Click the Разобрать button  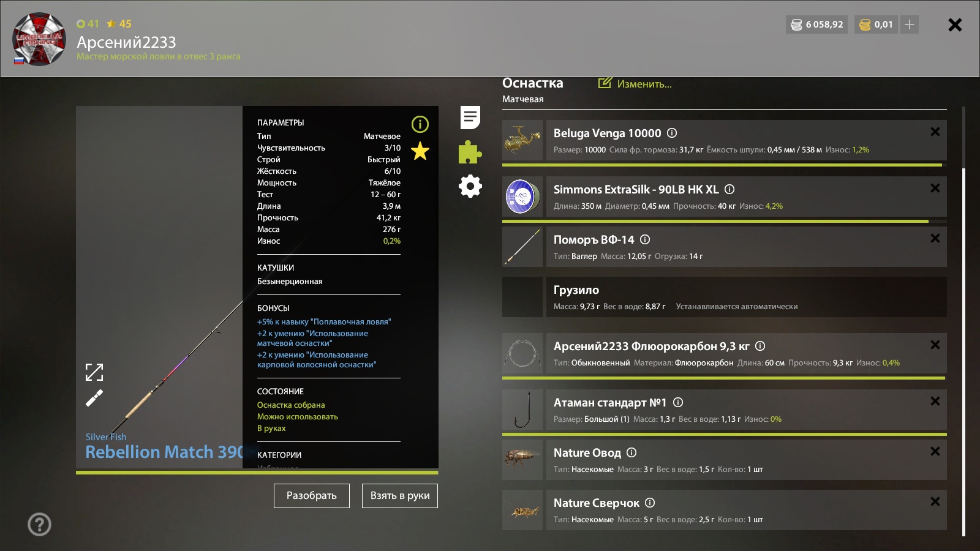click(312, 496)
